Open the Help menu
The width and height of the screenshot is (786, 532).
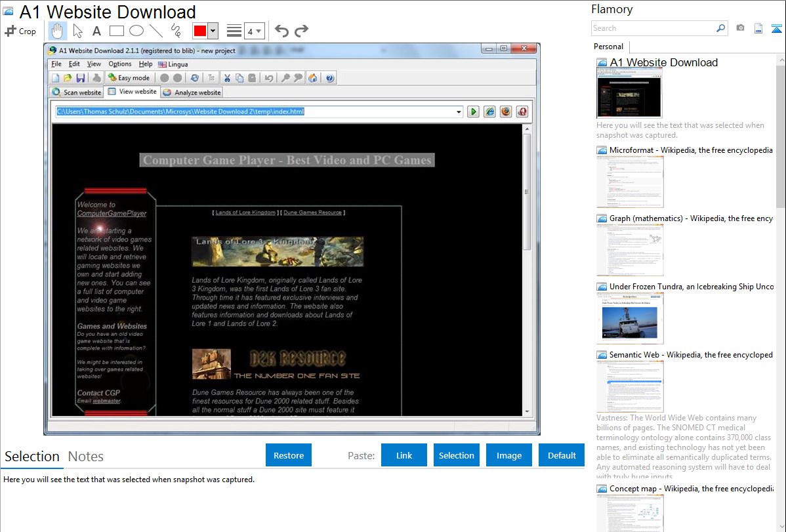146,64
